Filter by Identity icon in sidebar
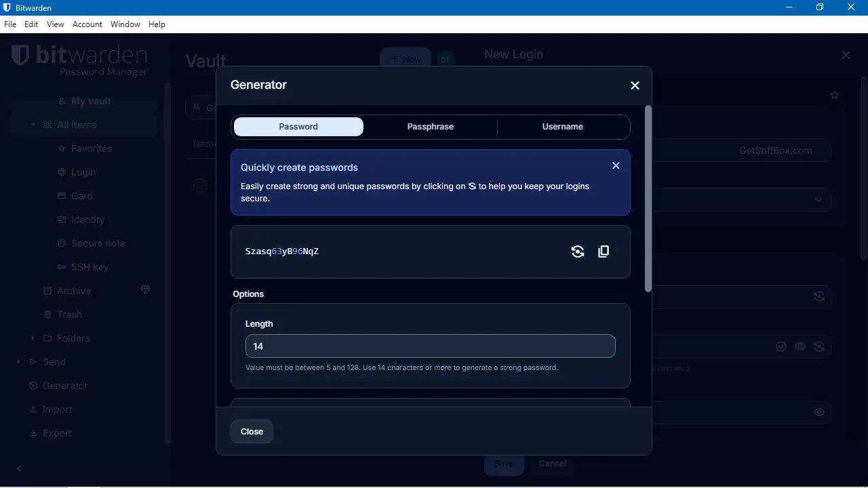Image resolution: width=868 pixels, height=488 pixels. 62,220
